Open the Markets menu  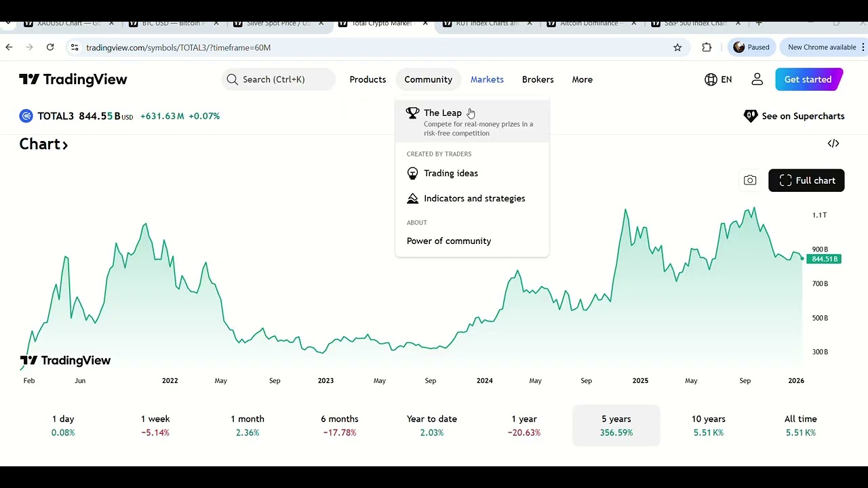487,79
